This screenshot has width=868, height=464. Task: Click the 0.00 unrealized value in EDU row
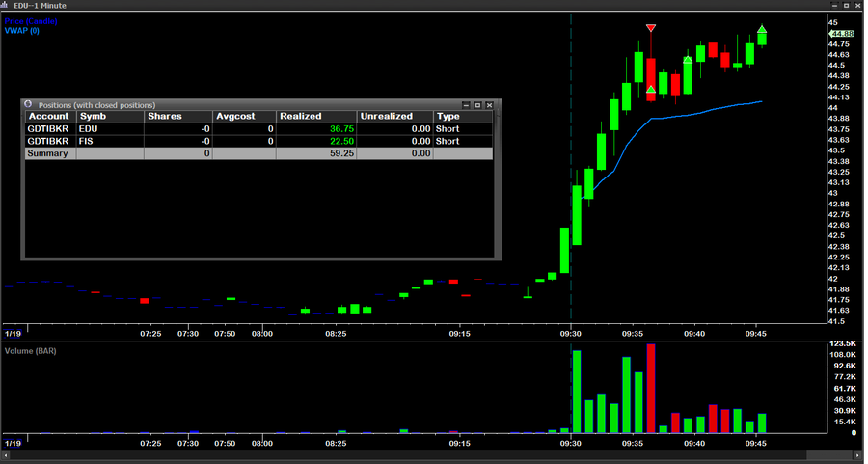(420, 129)
